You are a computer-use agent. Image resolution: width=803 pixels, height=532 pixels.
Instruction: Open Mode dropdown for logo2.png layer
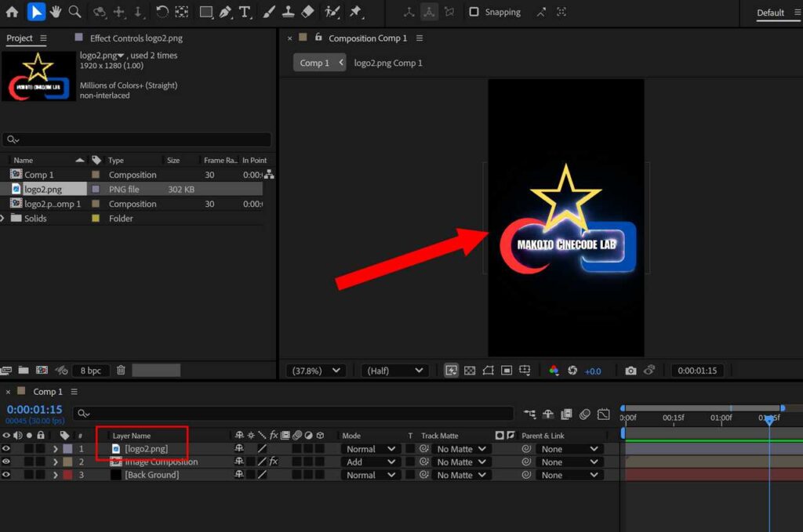coord(369,449)
